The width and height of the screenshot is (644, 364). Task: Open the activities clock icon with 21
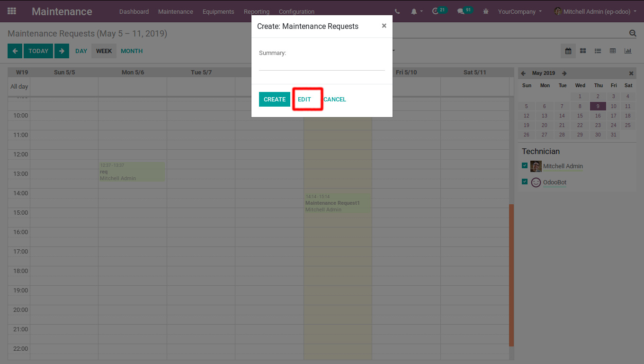[439, 11]
